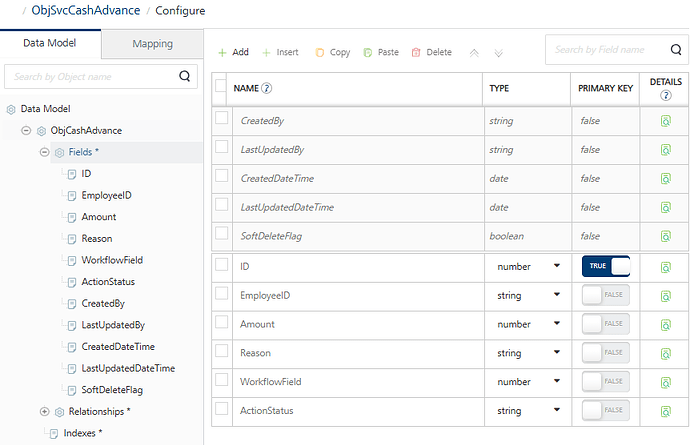690x445 pixels.
Task: Select all rows with header checkbox
Action: 221,88
